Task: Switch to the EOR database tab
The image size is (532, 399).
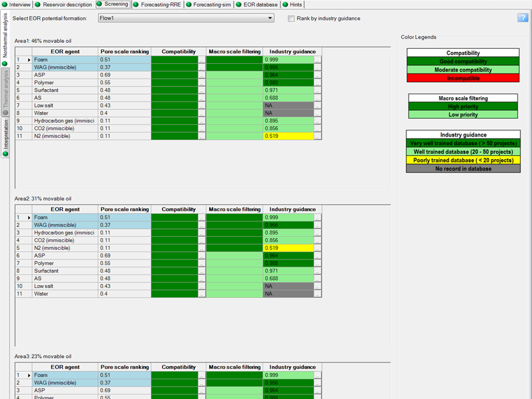Action: point(260,4)
